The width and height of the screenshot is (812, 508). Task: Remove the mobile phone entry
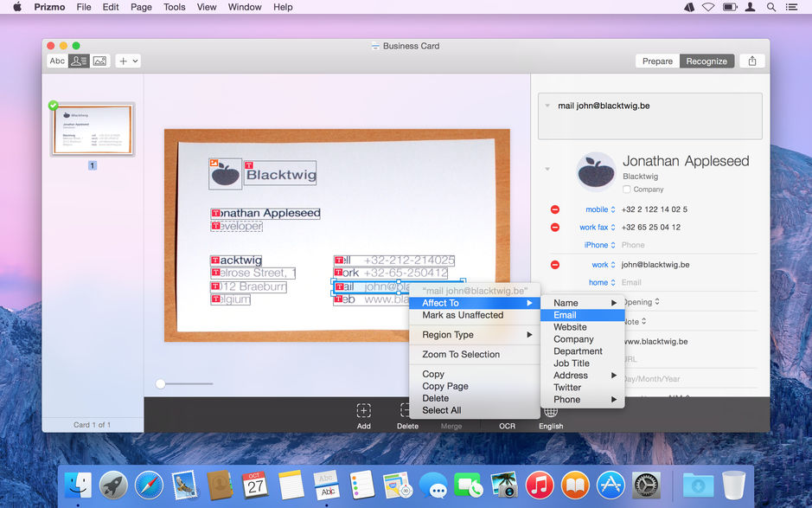(553, 209)
